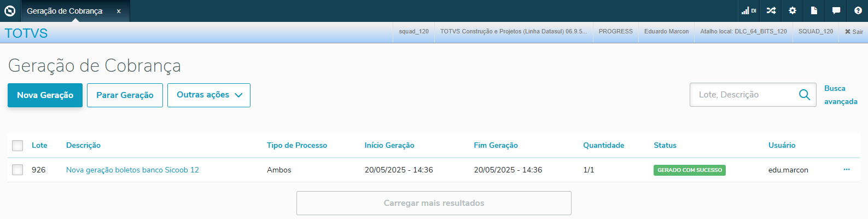Click the Nova Geração button

[45, 95]
